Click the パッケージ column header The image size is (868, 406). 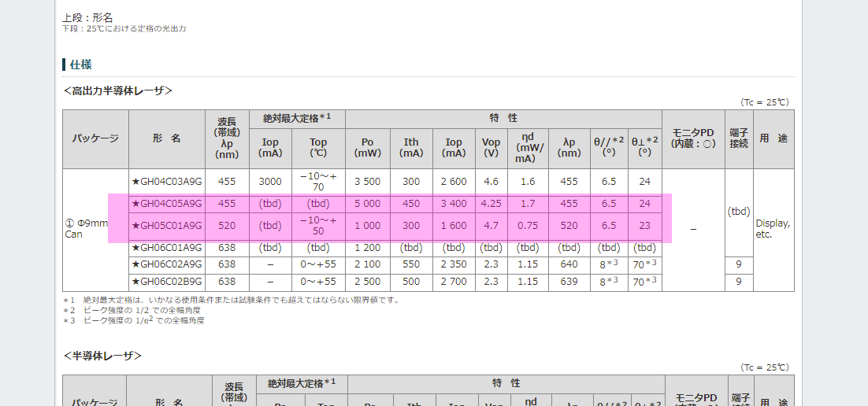tap(95, 138)
